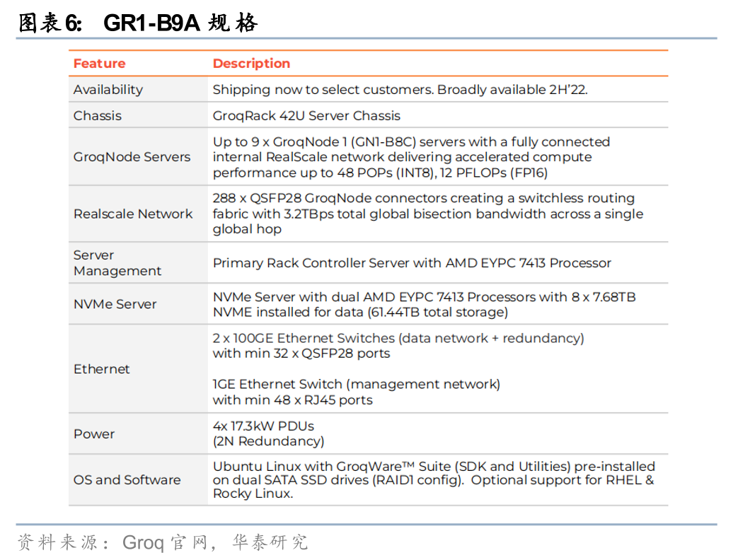The height and width of the screenshot is (560, 733).
Task: Click the 'NVMe Server' row label
Action: tap(115, 304)
